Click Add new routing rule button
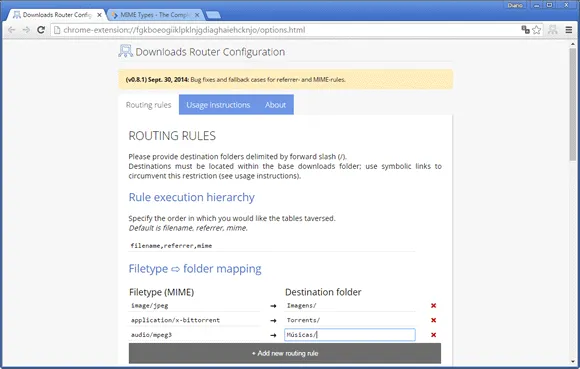 tap(285, 353)
